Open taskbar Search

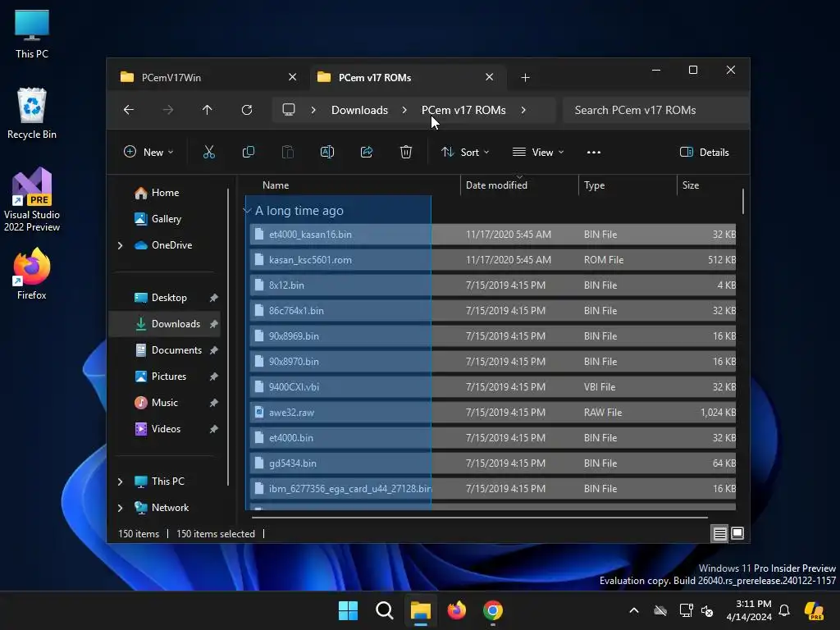coord(384,610)
